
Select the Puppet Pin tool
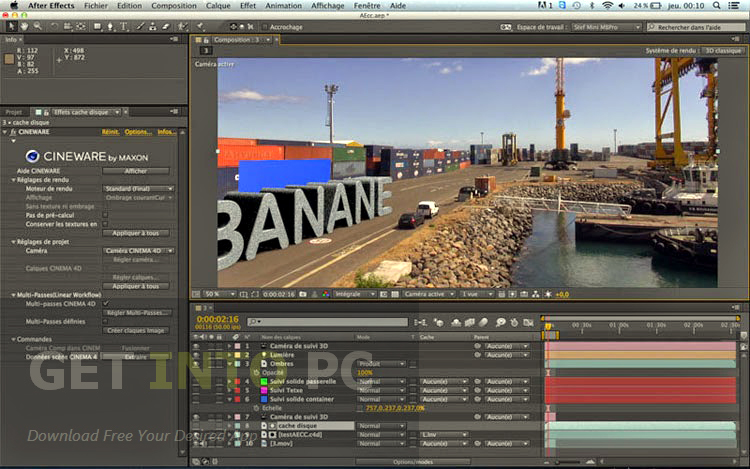[201, 27]
